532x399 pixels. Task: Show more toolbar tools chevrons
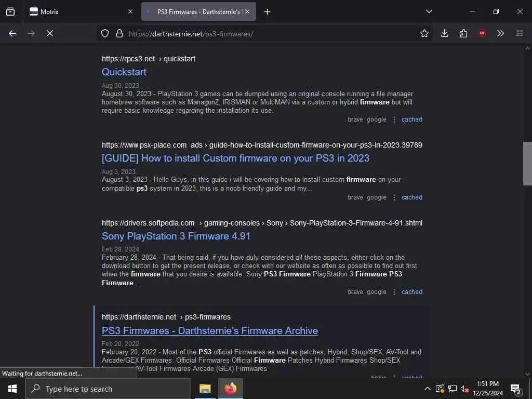click(500, 33)
